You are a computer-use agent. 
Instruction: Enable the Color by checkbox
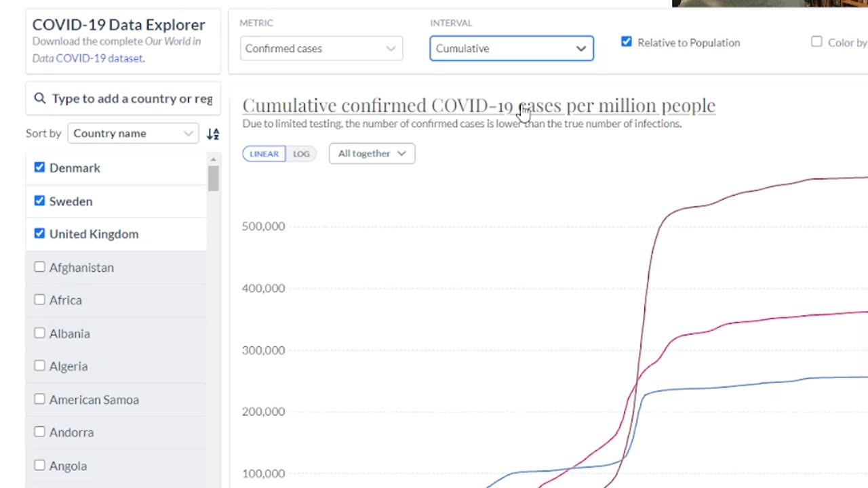816,42
